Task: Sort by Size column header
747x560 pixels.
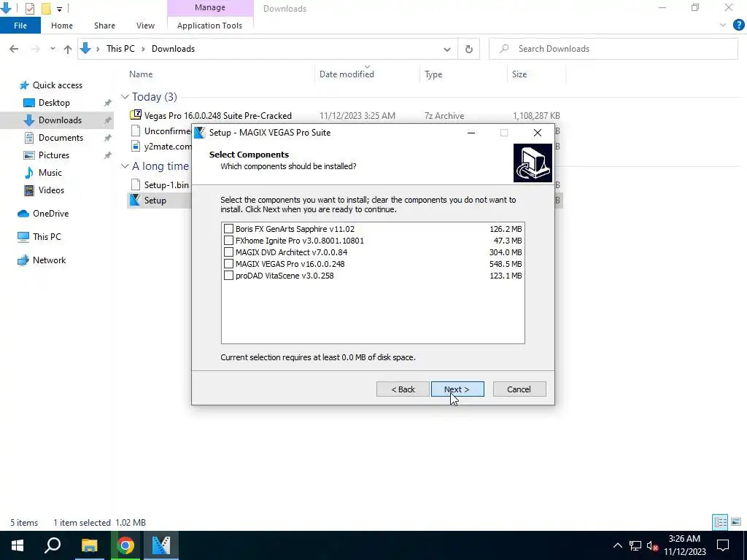Action: [x=519, y=74]
